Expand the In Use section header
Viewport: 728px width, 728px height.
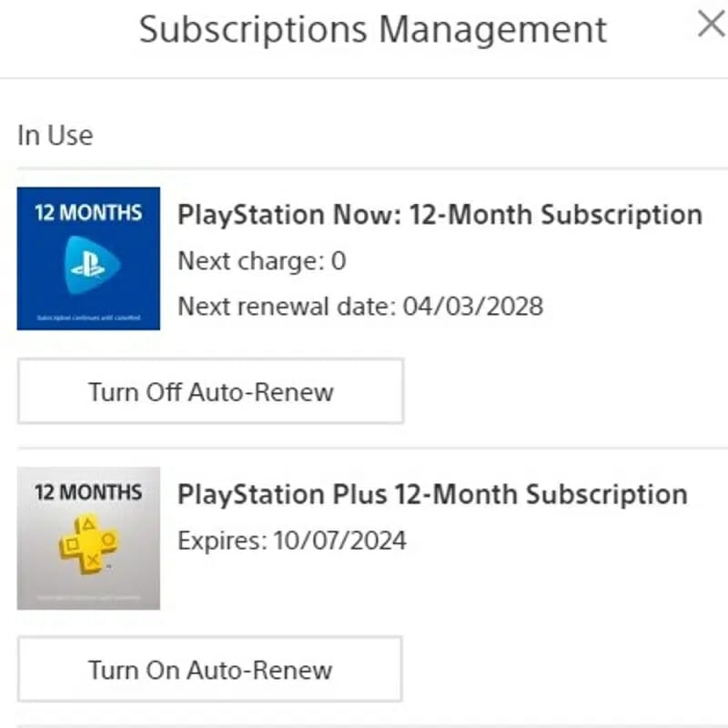pos(55,135)
